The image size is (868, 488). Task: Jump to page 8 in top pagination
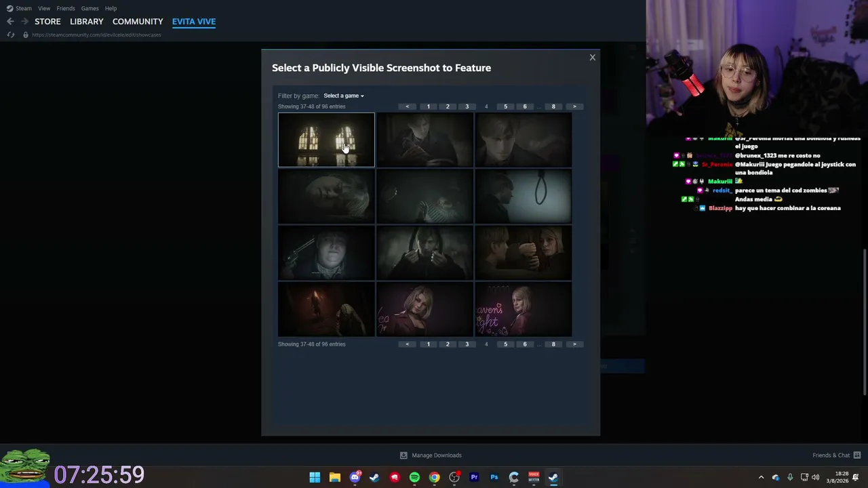tap(553, 106)
